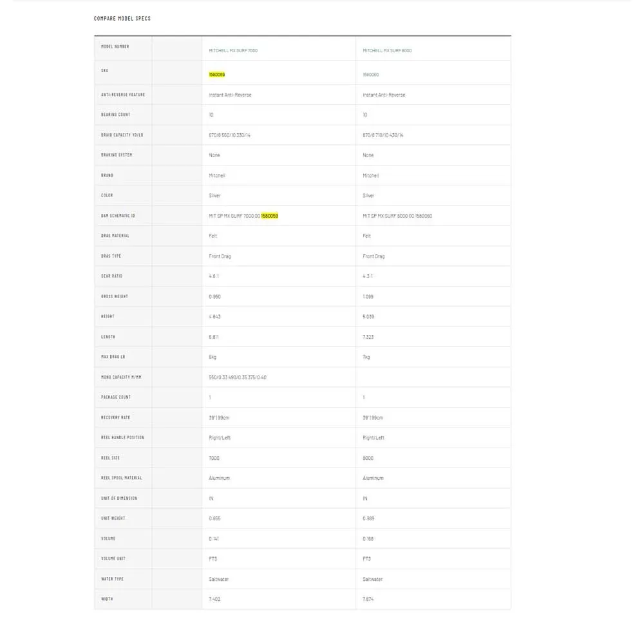Click the gross weight value 0.950
This screenshot has height=644, width=644.
pyautogui.click(x=215, y=296)
